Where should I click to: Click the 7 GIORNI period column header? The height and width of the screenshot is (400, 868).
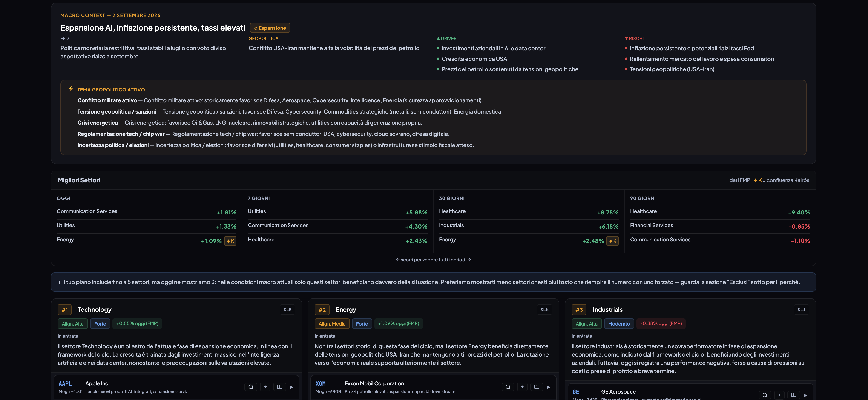tap(259, 198)
